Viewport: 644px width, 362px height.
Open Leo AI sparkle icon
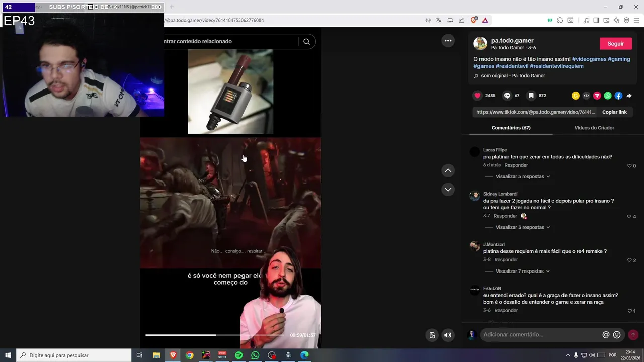[x=616, y=20]
